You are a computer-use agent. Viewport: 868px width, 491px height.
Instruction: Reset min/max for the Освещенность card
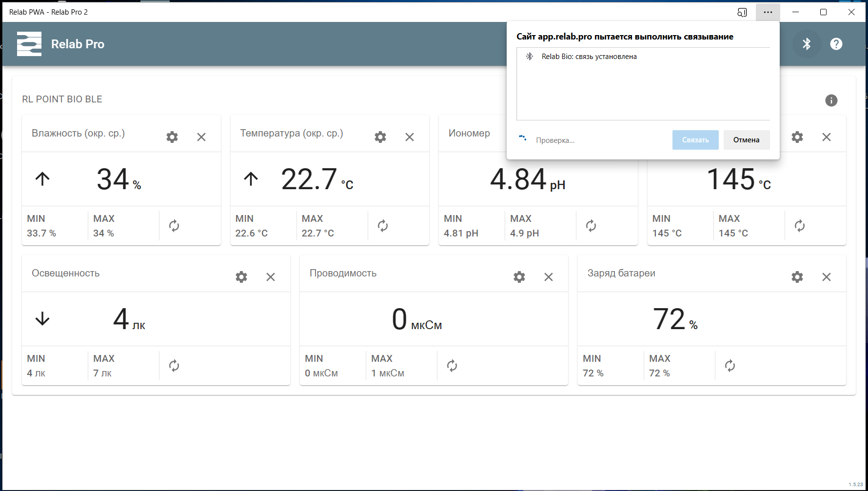174,366
